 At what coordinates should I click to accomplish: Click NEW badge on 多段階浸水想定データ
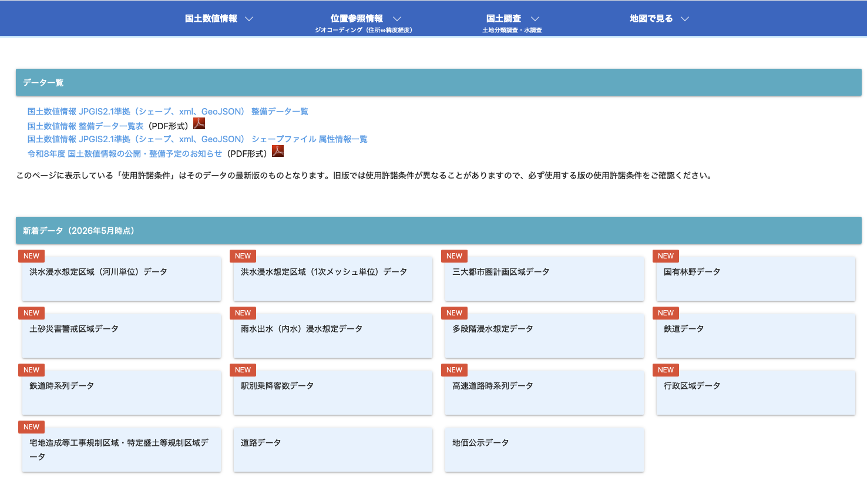(x=454, y=313)
